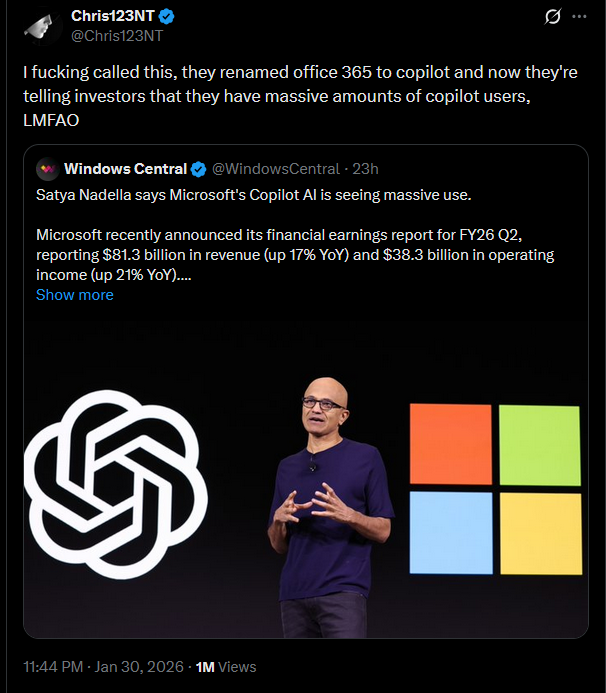Image resolution: width=606 pixels, height=693 pixels.
Task: Click the 23h timestamp on quoted post
Action: (x=366, y=168)
